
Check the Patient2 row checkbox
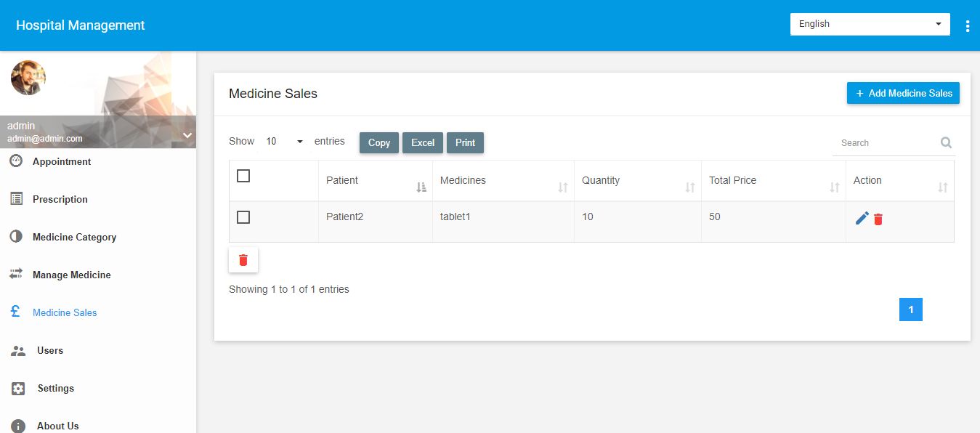click(243, 217)
